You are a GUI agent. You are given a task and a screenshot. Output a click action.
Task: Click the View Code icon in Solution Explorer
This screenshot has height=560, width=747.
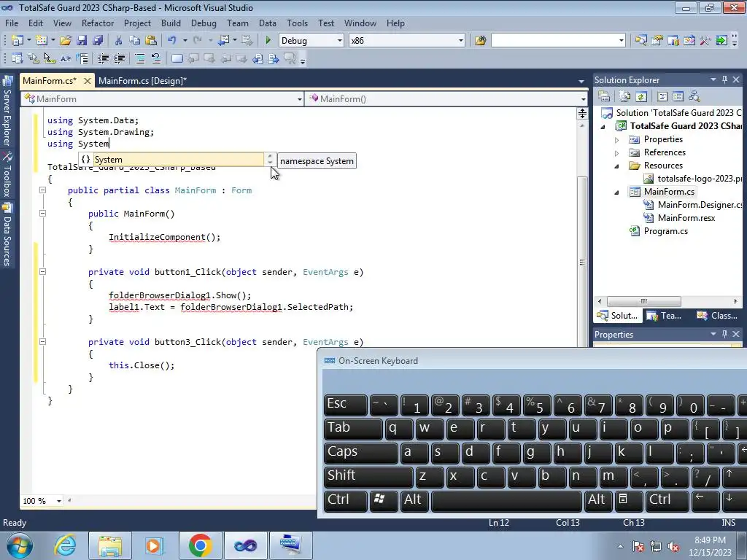tap(662, 97)
